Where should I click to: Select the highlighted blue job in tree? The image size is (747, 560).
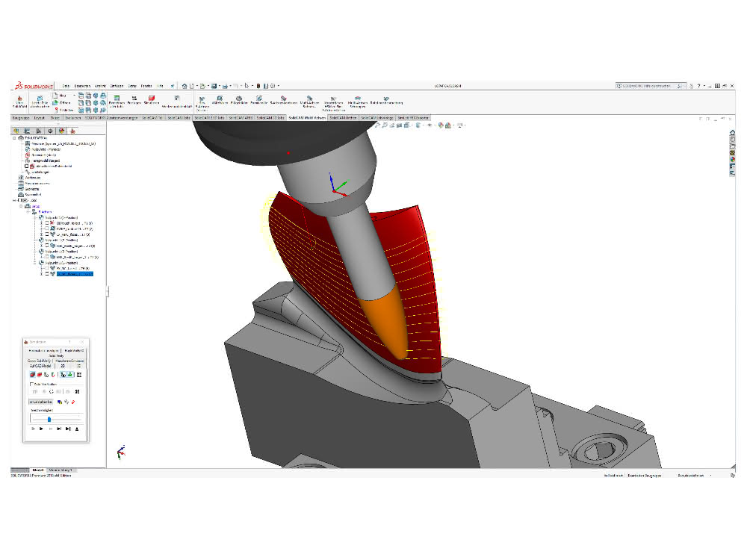click(75, 274)
